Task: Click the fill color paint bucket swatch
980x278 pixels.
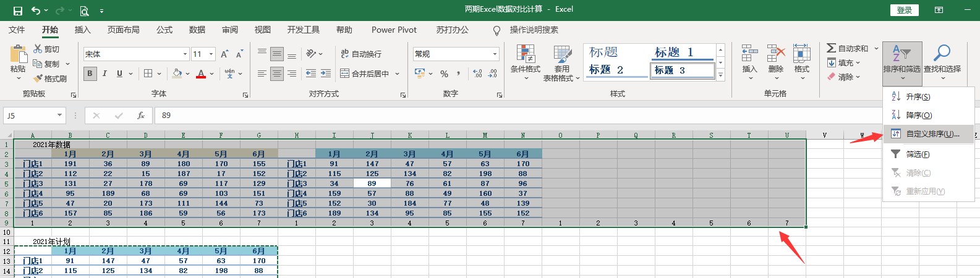Action: point(177,74)
